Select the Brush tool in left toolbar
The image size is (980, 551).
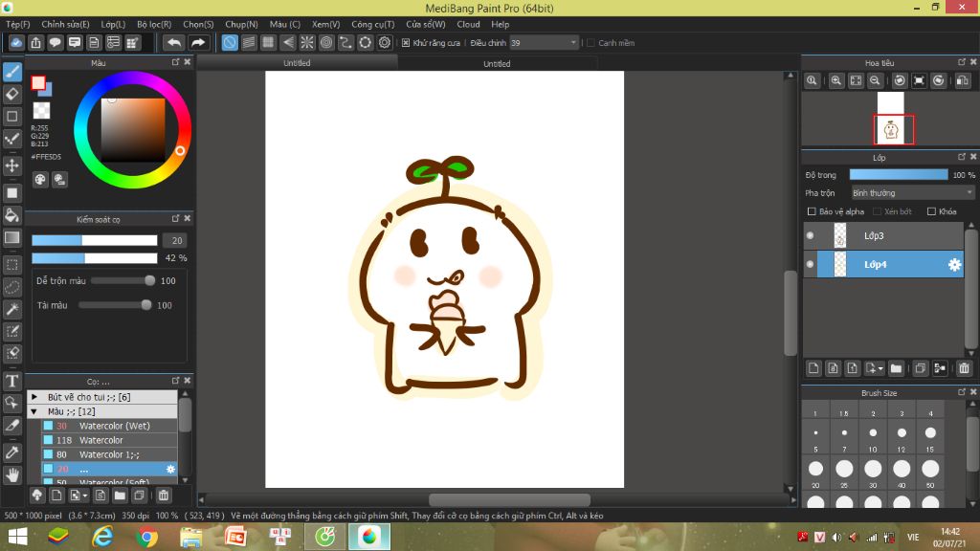click(12, 72)
